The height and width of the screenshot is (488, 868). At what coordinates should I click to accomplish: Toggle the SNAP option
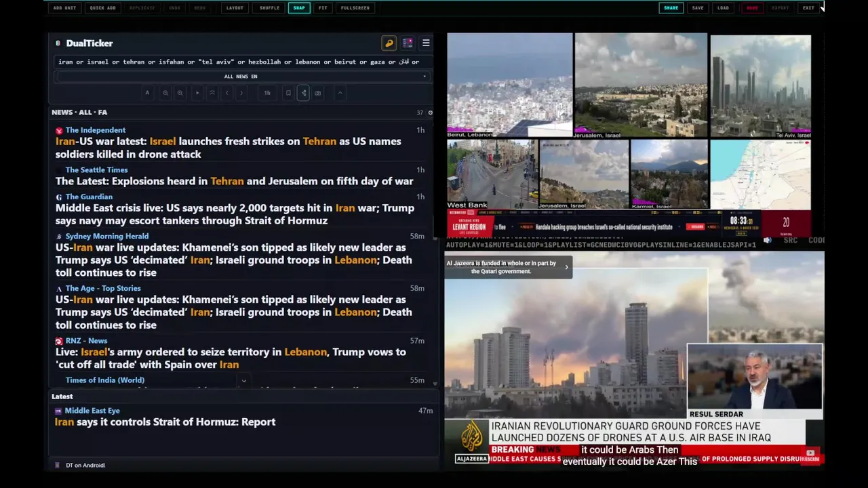(299, 8)
